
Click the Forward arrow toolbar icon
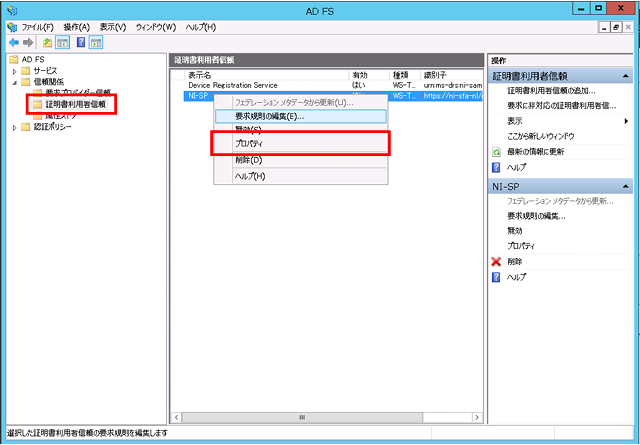point(28,42)
